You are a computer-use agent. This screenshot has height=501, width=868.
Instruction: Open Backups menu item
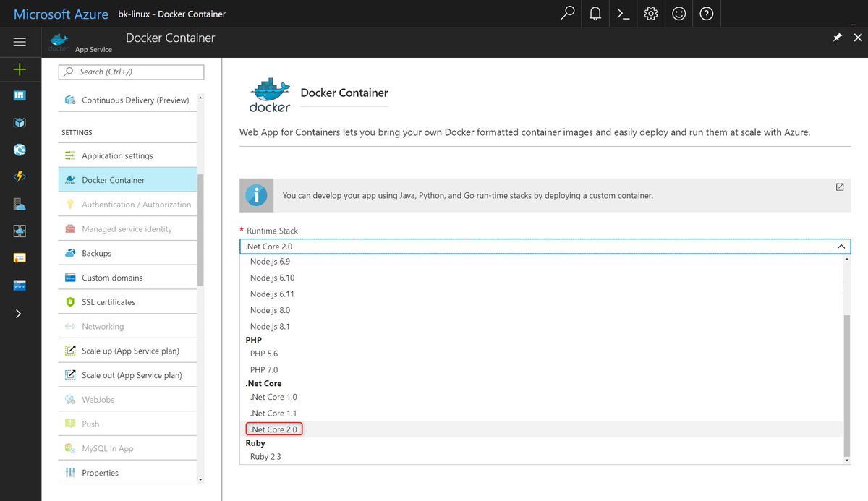click(x=127, y=254)
